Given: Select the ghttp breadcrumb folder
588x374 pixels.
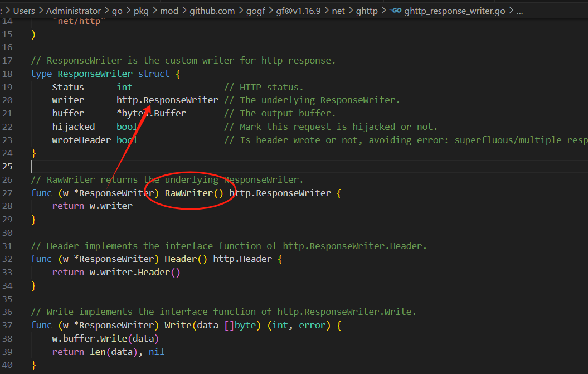Looking at the screenshot, I should click(x=367, y=11).
